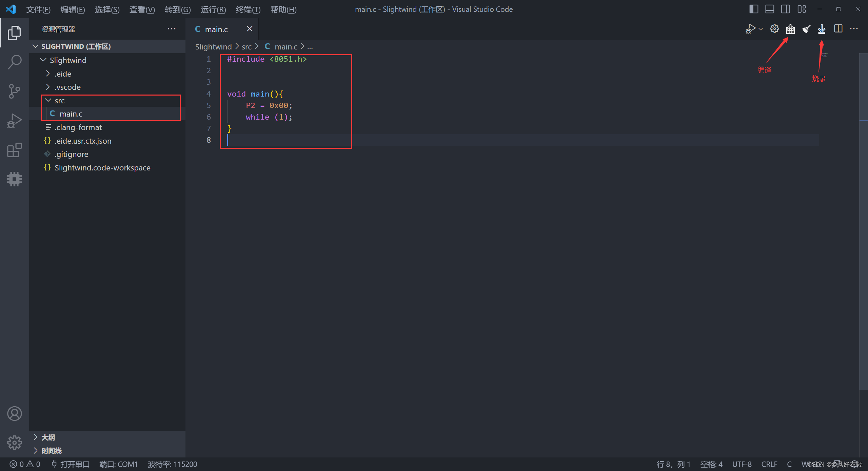The image size is (868, 471).
Task: Open the Source Control view
Action: (x=14, y=91)
